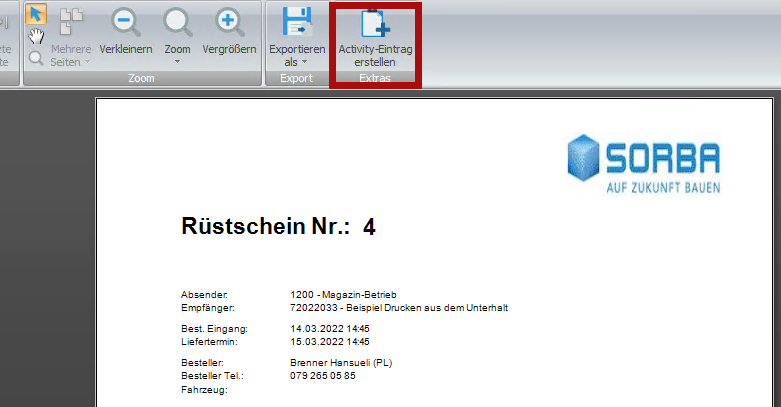This screenshot has height=407, width=781.
Task: Click the Besteller Tel.: label
Action: (212, 376)
